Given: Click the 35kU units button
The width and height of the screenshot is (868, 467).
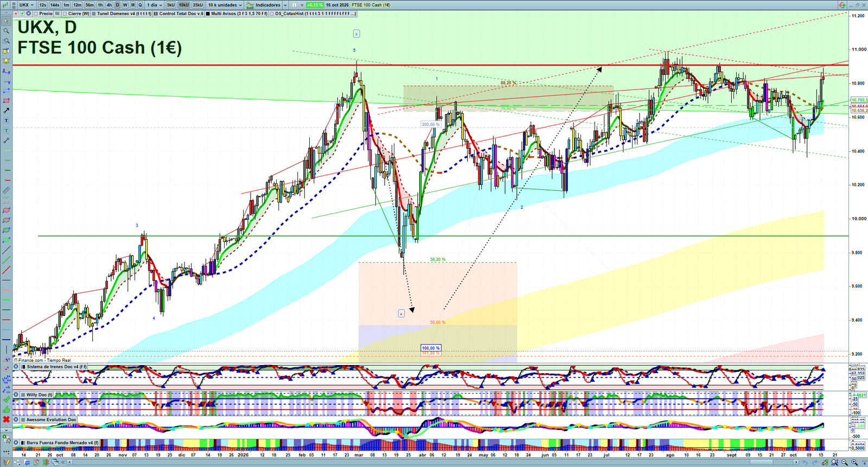Looking at the screenshot, I should (x=197, y=5).
